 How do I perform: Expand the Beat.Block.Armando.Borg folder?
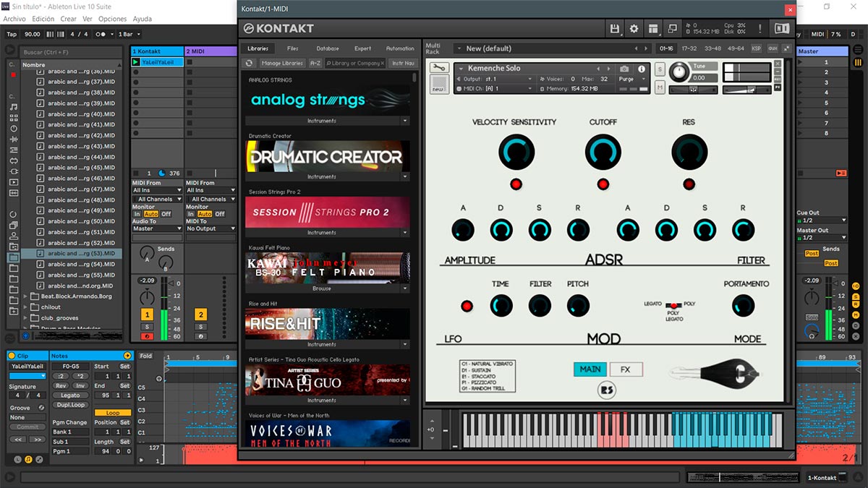[27, 296]
